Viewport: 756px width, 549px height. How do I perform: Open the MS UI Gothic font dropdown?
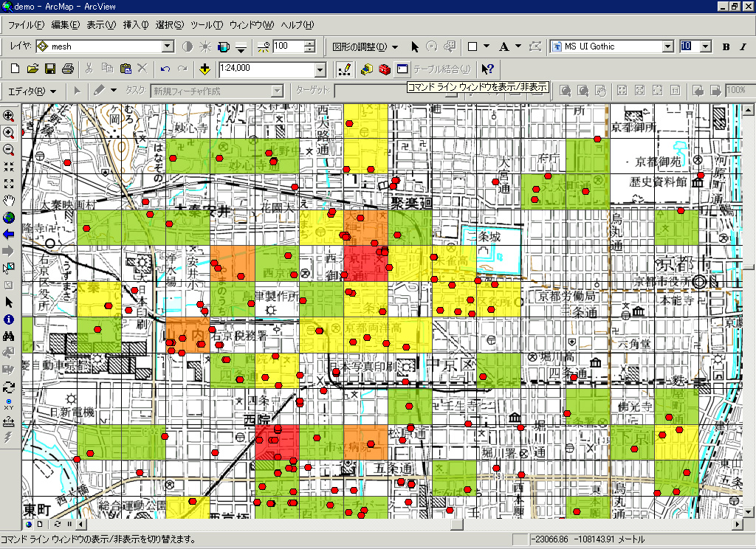pos(667,46)
